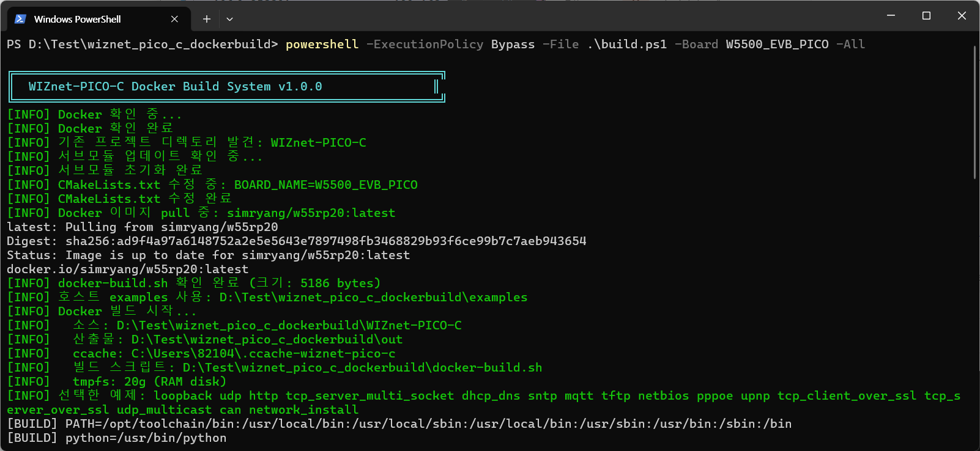The width and height of the screenshot is (980, 451).
Task: Click '[INFO] CMakeLists.txt 수정 완료' line
Action: (x=119, y=199)
